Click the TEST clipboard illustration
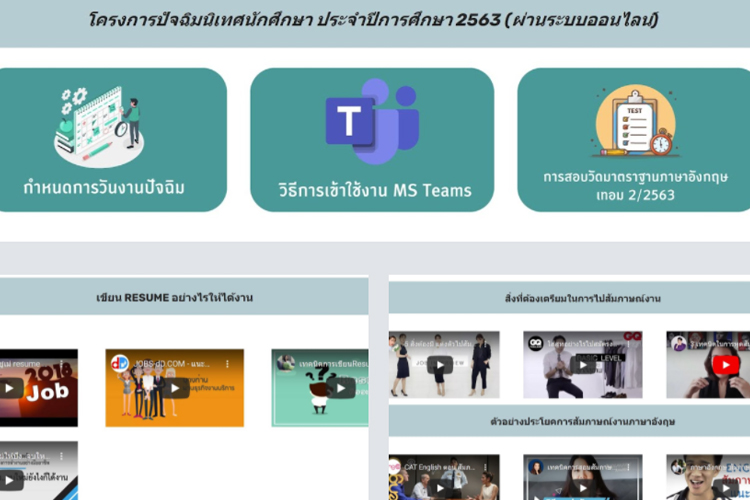This screenshot has width=750, height=500. (x=635, y=122)
